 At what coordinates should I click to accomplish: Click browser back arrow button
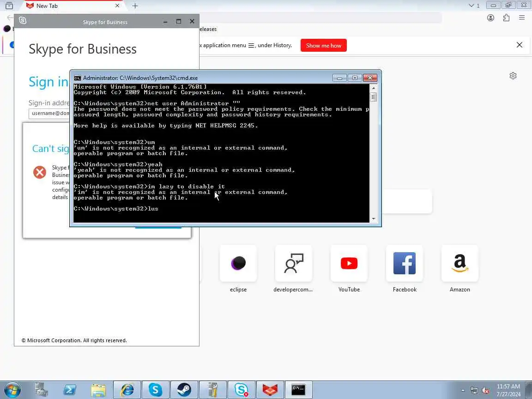click(10, 18)
